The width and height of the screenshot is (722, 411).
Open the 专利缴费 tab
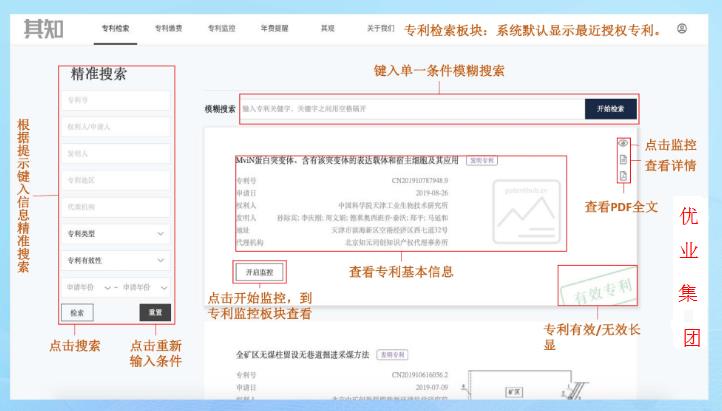click(x=169, y=29)
